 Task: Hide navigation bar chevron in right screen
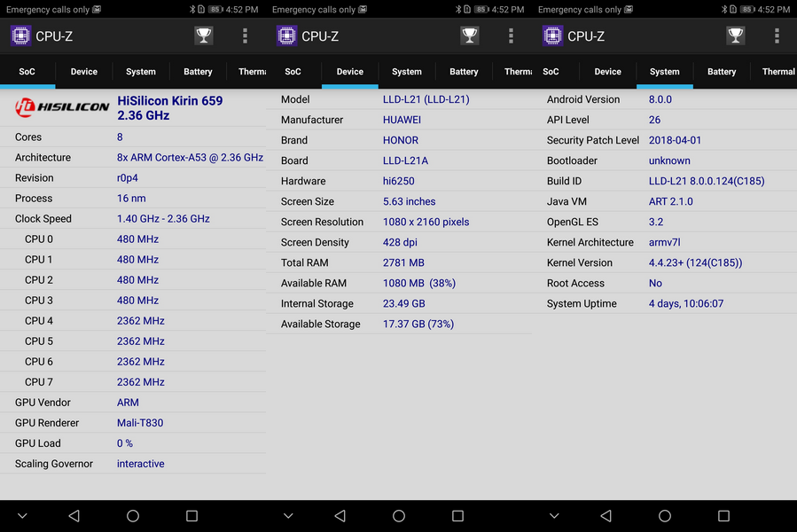coord(554,516)
